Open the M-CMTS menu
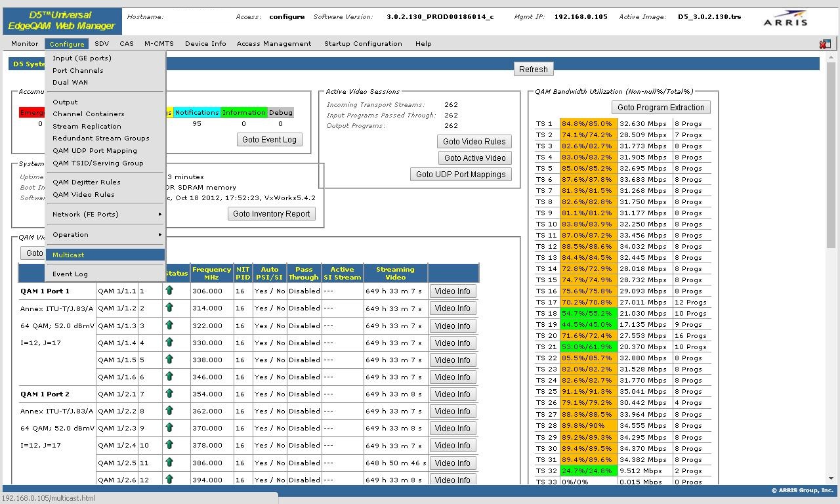Image resolution: width=840 pixels, height=504 pixels. pos(159,44)
